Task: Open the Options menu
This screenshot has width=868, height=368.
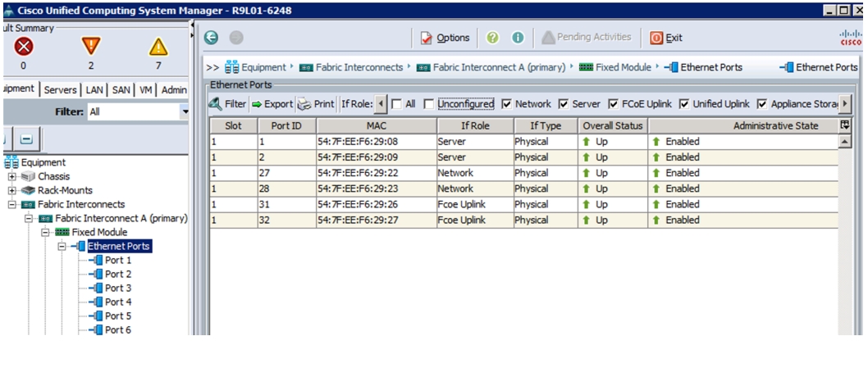Action: coord(445,38)
